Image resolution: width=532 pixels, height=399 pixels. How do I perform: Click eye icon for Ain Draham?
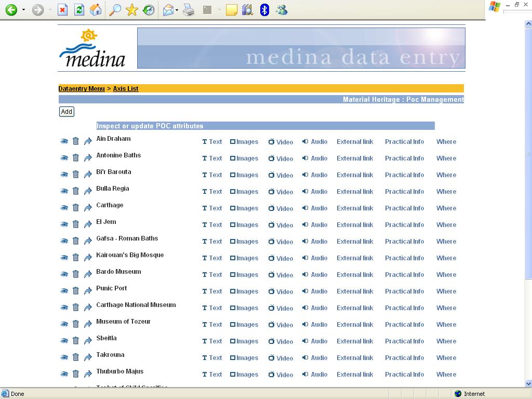pos(64,141)
